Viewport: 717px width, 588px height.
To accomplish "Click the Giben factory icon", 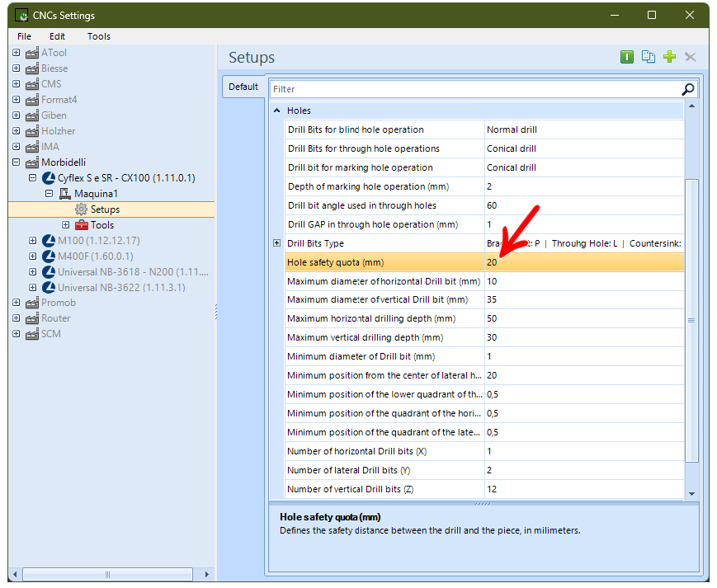I will [x=32, y=115].
